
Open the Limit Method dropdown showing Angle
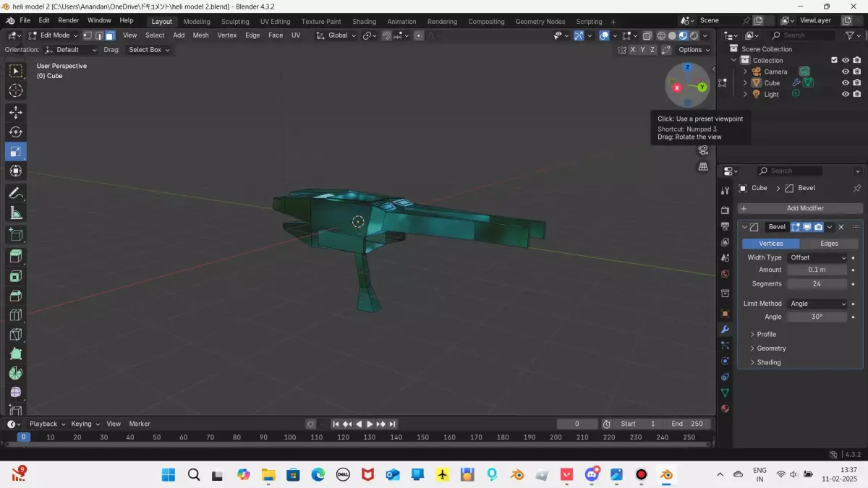coord(817,303)
